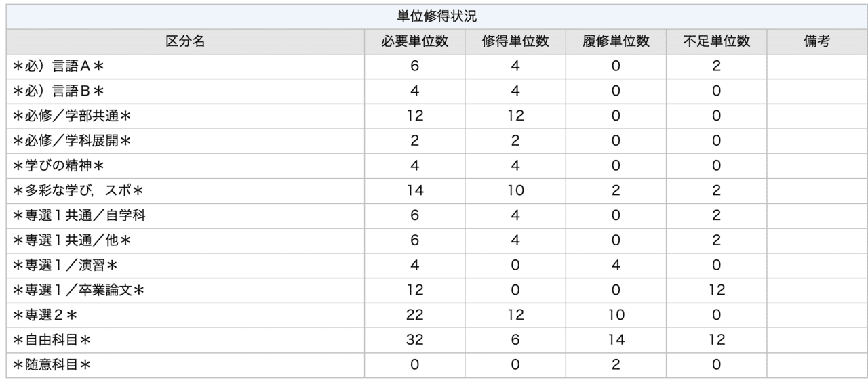Select the 履修単位数 column header
This screenshot has width=868, height=382.
[x=615, y=41]
